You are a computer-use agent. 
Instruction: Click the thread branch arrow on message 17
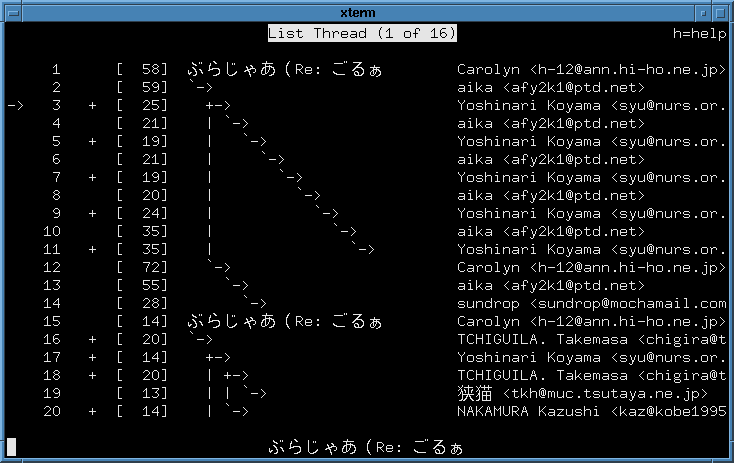(x=217, y=358)
